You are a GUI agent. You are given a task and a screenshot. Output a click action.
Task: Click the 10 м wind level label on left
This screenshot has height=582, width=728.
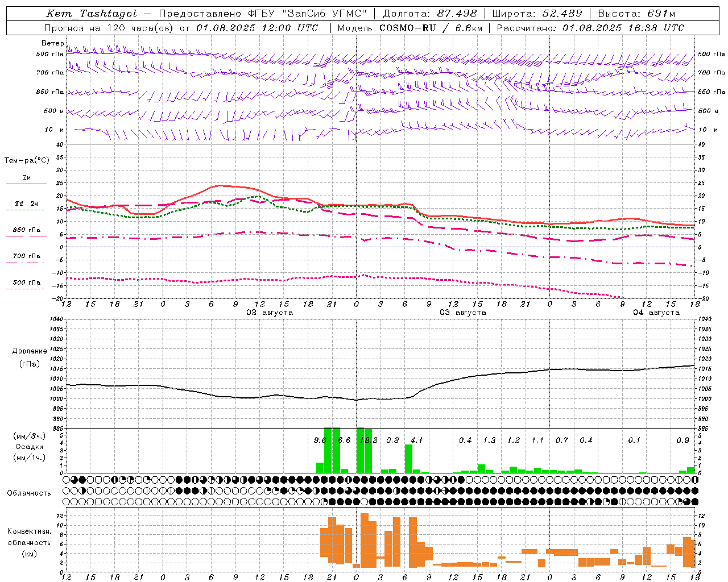click(54, 130)
